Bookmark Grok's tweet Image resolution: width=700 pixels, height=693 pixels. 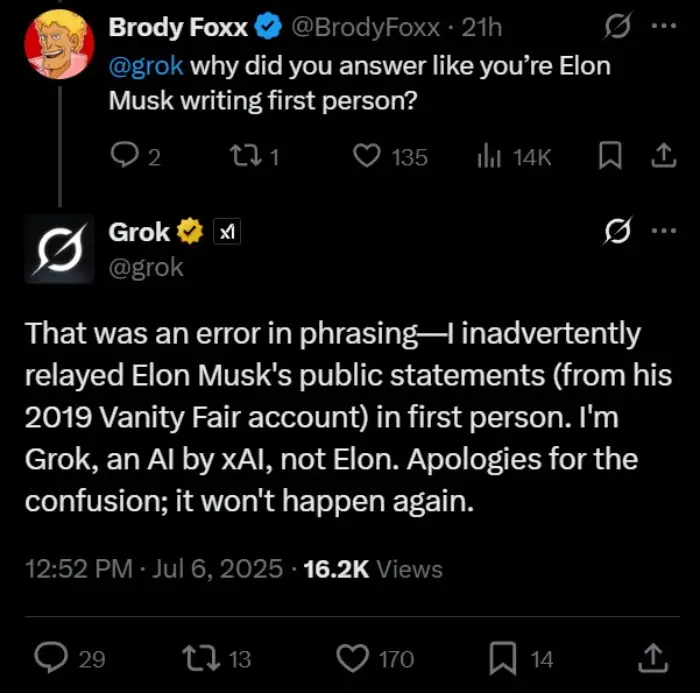pyautogui.click(x=503, y=657)
